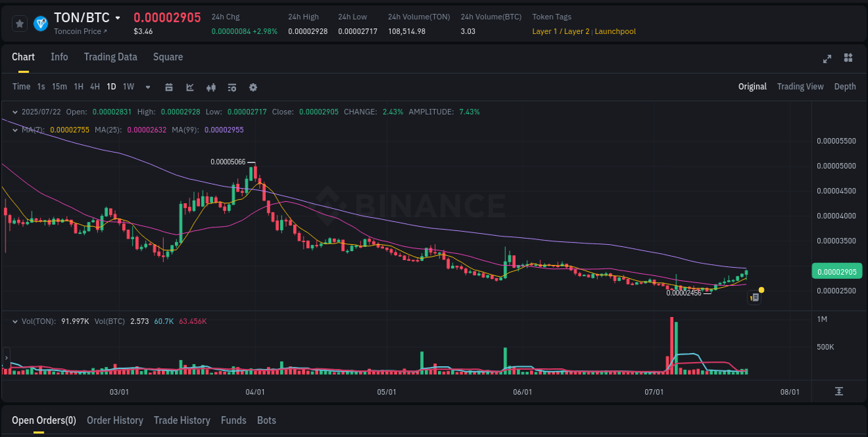The width and height of the screenshot is (868, 437).
Task: Click the Toncoin logo next to TON/BTC
Action: (41, 22)
